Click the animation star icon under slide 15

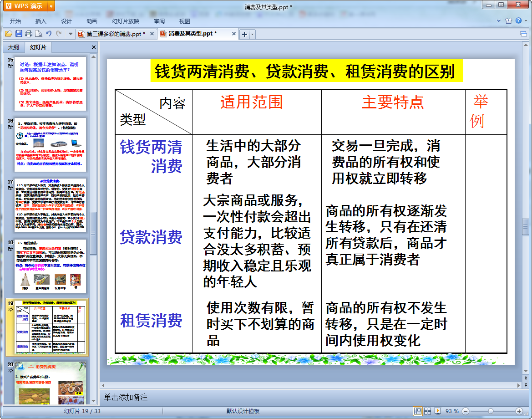[10, 66]
